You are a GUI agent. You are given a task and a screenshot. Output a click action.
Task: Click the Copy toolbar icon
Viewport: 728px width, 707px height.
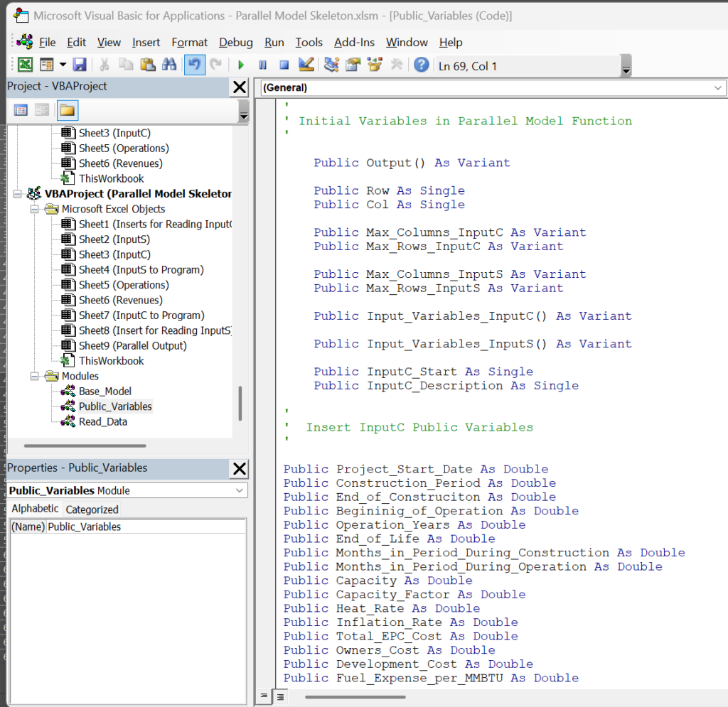[126, 65]
